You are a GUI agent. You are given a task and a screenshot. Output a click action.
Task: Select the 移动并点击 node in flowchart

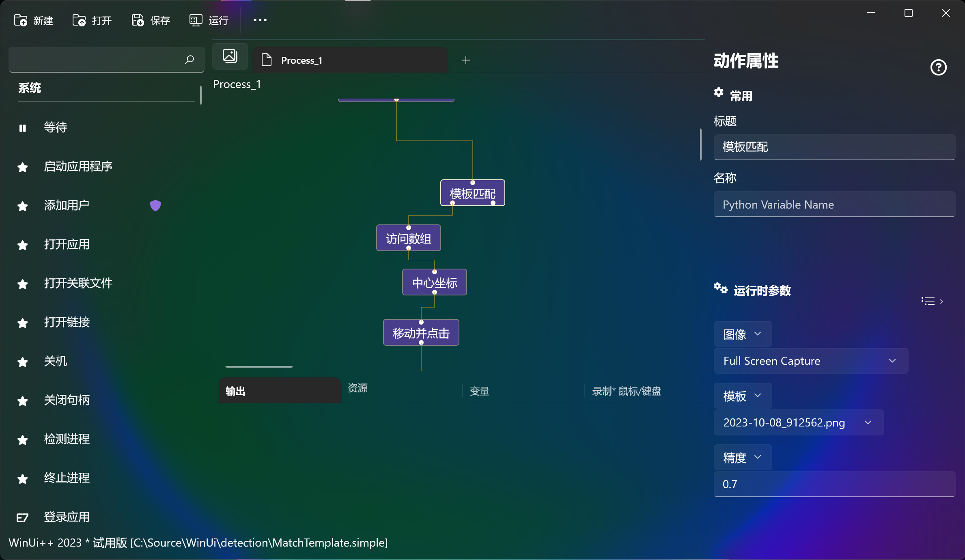[421, 333]
